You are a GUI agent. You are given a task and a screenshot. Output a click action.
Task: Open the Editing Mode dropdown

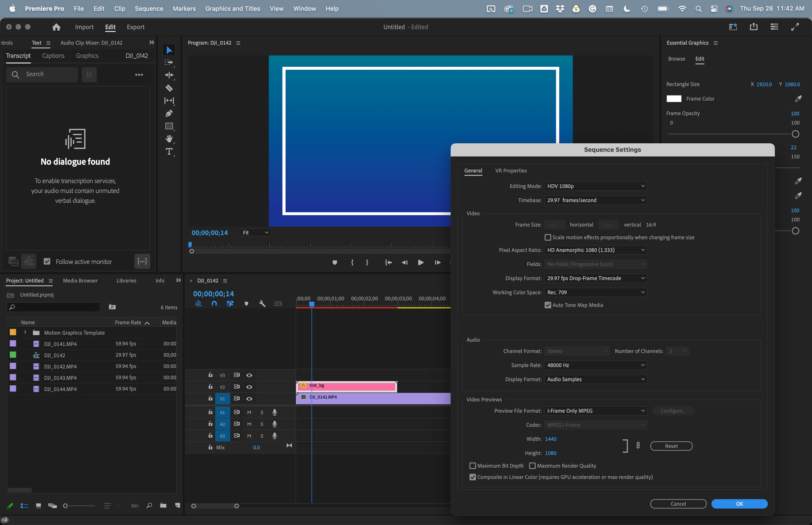(595, 186)
